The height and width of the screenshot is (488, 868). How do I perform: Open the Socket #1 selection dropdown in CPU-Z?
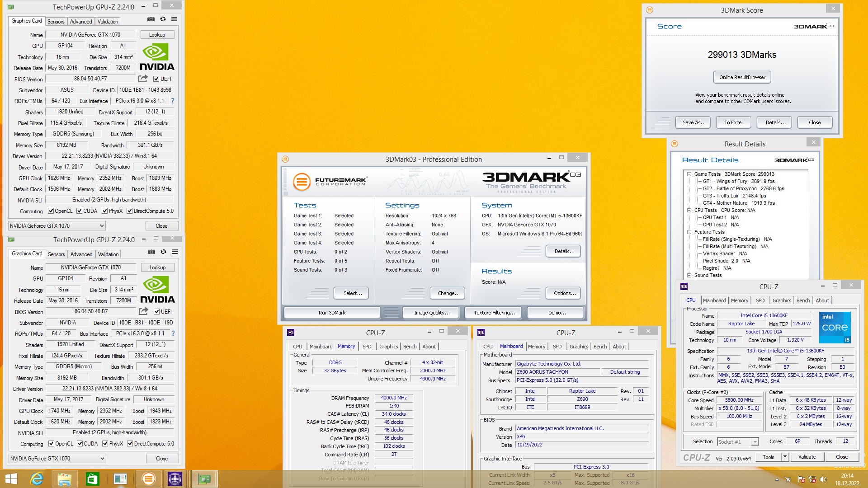(x=737, y=442)
